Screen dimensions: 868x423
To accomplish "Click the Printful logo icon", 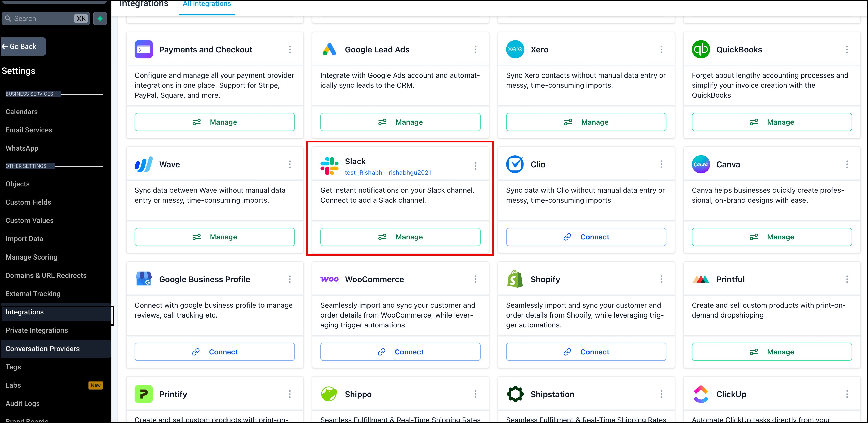I will pos(701,279).
